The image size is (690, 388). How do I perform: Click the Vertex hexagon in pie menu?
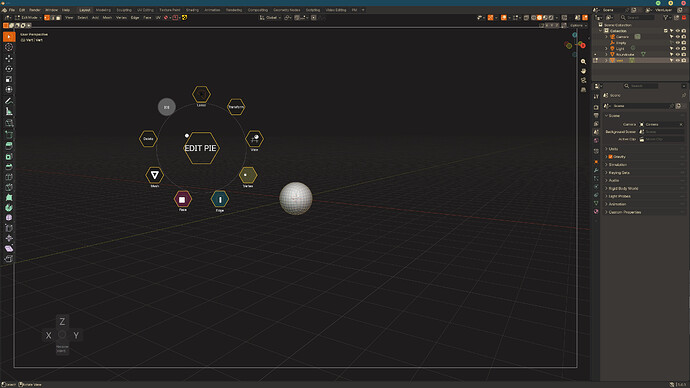click(x=248, y=175)
